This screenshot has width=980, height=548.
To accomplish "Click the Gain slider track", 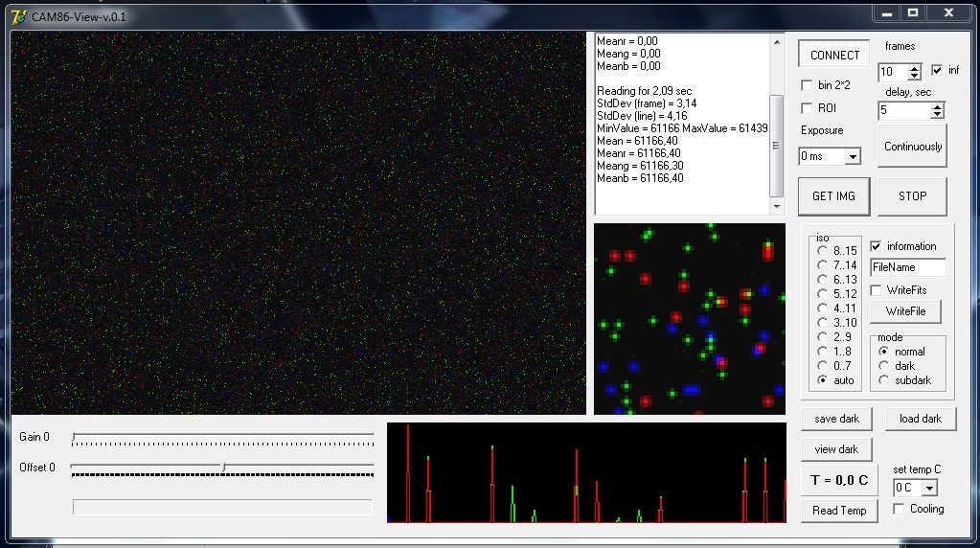I will tap(223, 438).
